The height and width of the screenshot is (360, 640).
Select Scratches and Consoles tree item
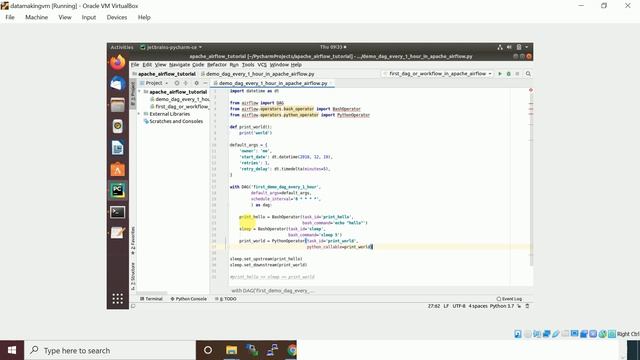click(173, 121)
